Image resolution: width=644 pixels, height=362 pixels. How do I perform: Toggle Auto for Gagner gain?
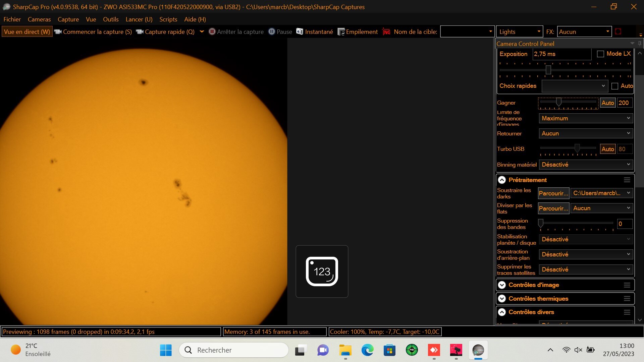[607, 103]
